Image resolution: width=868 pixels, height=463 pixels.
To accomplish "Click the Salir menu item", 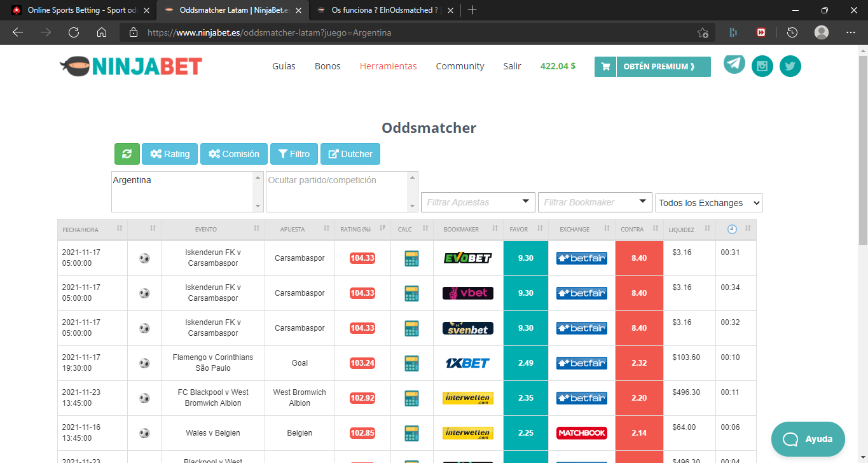I will tap(512, 66).
